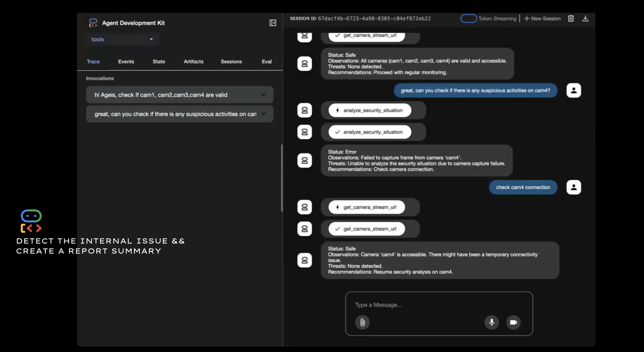This screenshot has width=644, height=352.
Task: Click agent avatar next to Status: Error message
Action: tap(305, 161)
